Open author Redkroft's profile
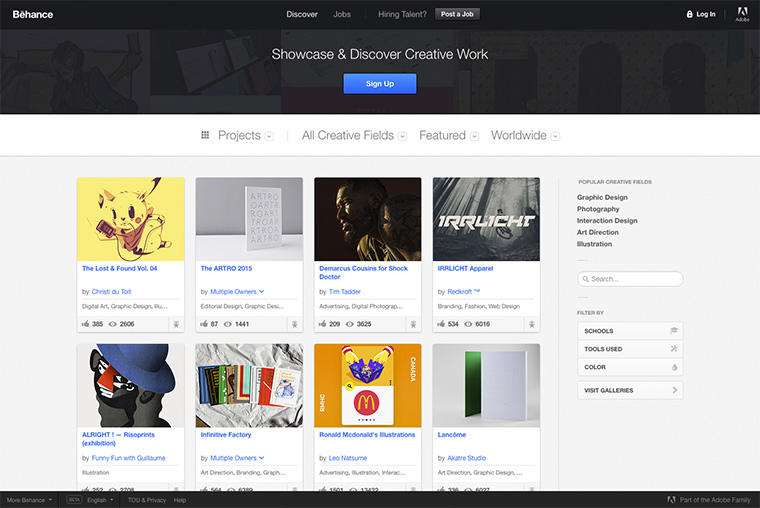 [x=463, y=291]
